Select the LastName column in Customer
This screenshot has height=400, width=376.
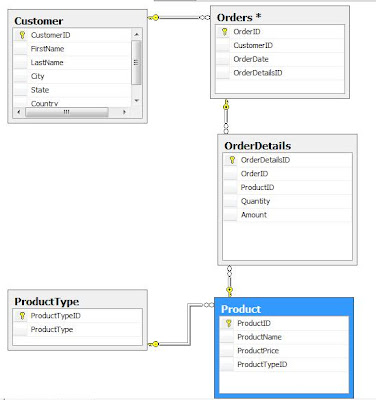tap(72, 62)
